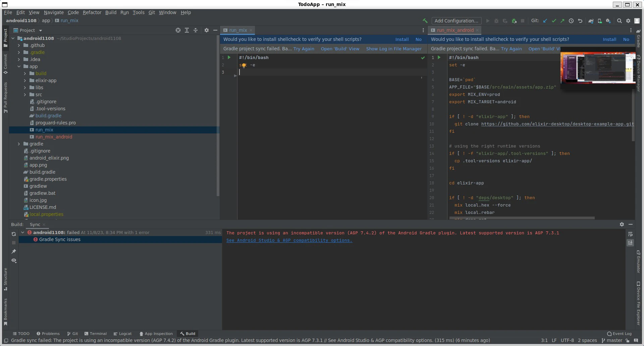Toggle the Project tool window stripe button
644x346 pixels.
[5, 38]
